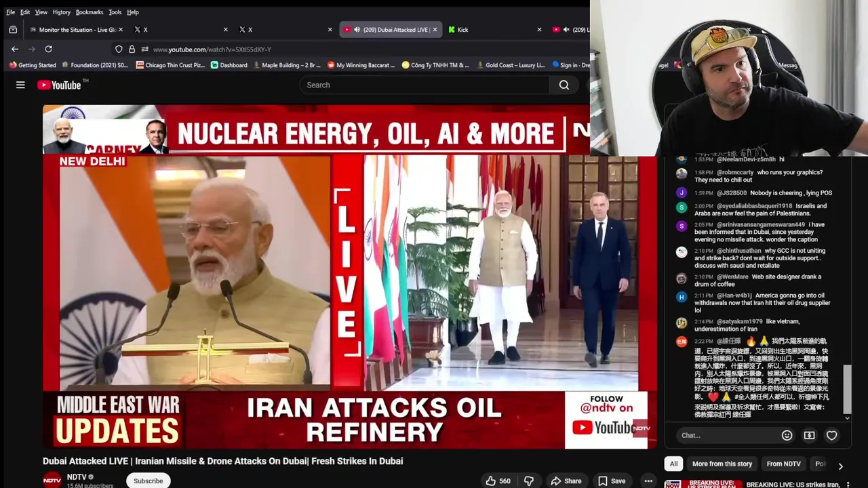This screenshot has width=868, height=488.
Task: Open the Tools menu
Action: (115, 12)
